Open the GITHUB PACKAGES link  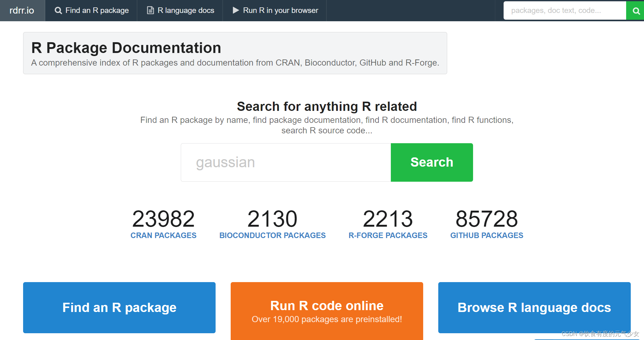[486, 235]
